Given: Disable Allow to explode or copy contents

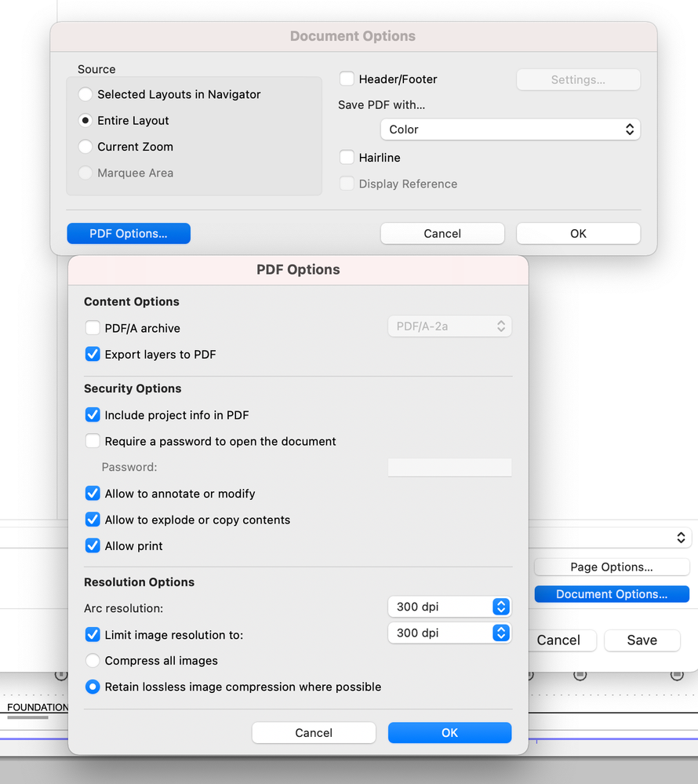Looking at the screenshot, I should (93, 520).
